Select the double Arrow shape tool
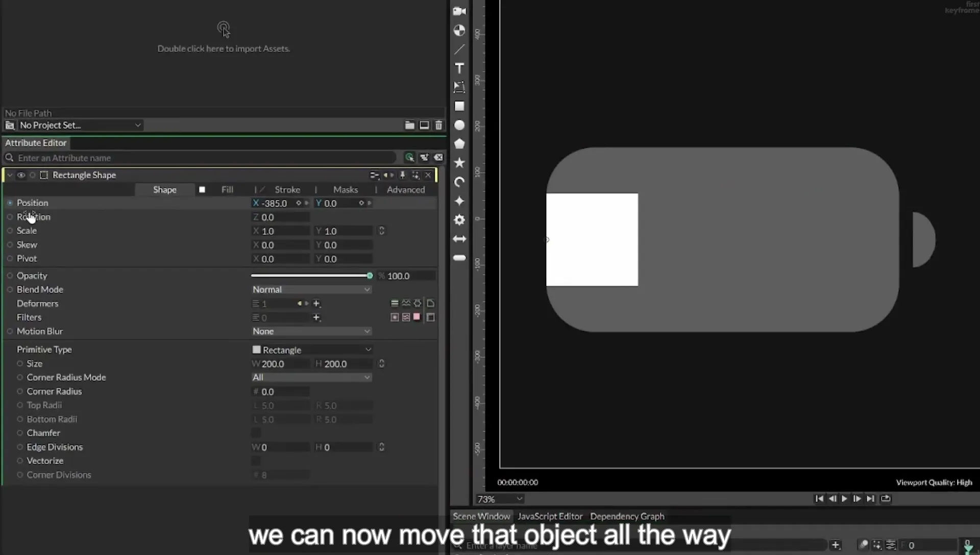 click(x=459, y=239)
